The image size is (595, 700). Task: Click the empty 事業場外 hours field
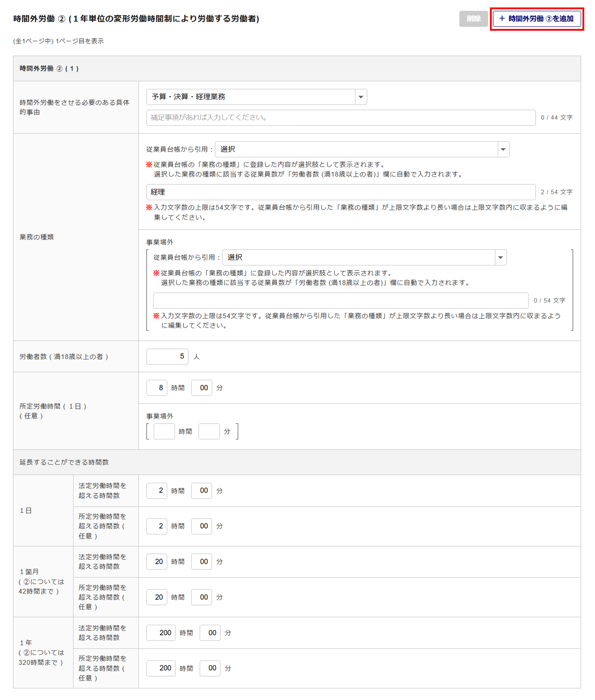[164, 431]
